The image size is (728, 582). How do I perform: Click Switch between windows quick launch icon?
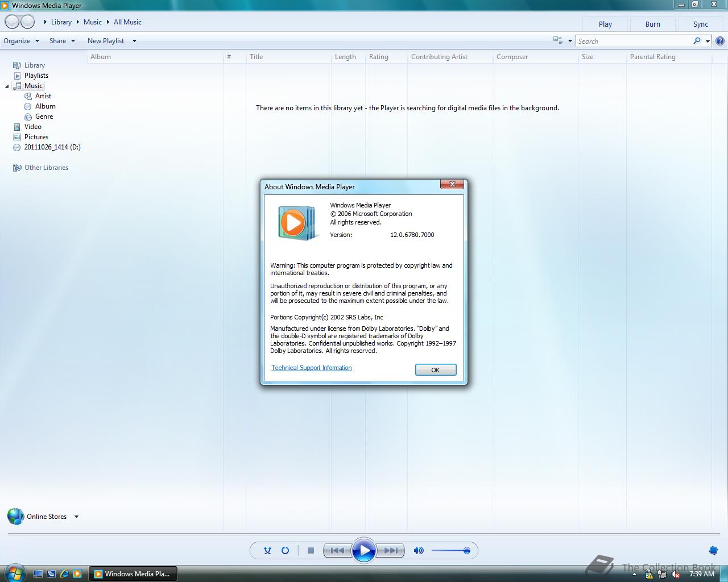coord(51,574)
